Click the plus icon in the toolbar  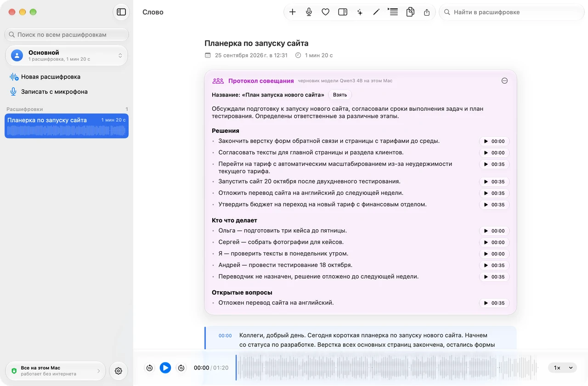(x=293, y=12)
